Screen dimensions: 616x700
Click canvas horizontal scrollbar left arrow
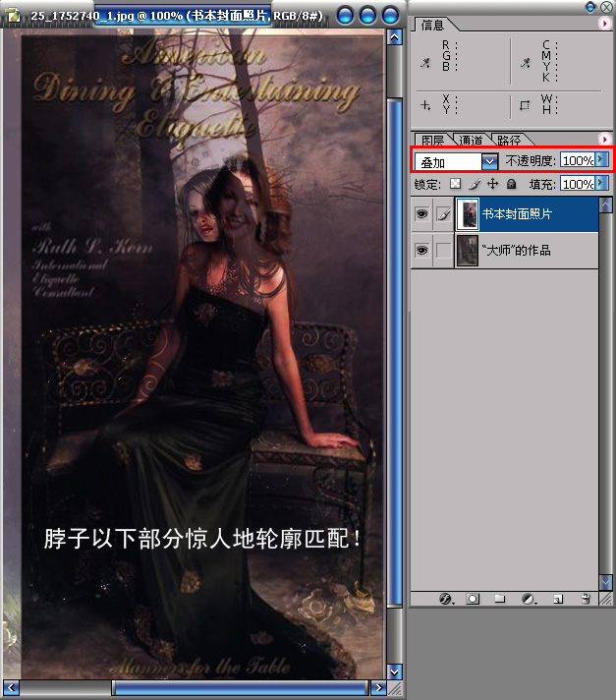coord(11,687)
